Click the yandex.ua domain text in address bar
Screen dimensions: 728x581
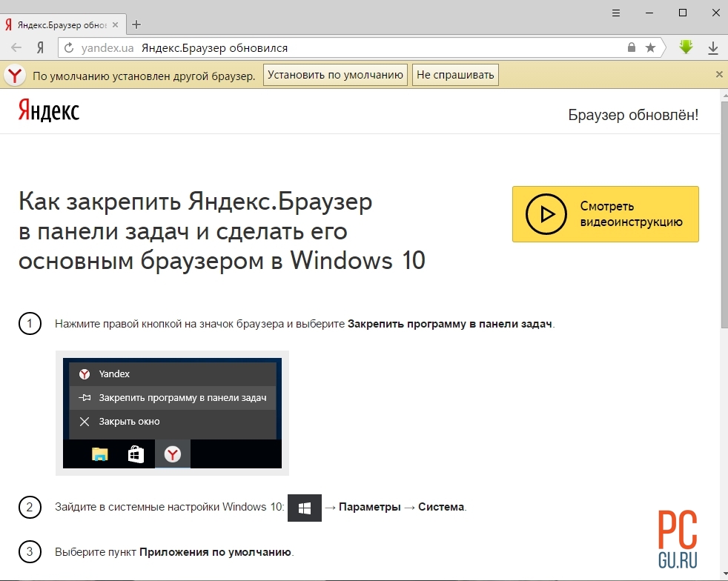107,47
